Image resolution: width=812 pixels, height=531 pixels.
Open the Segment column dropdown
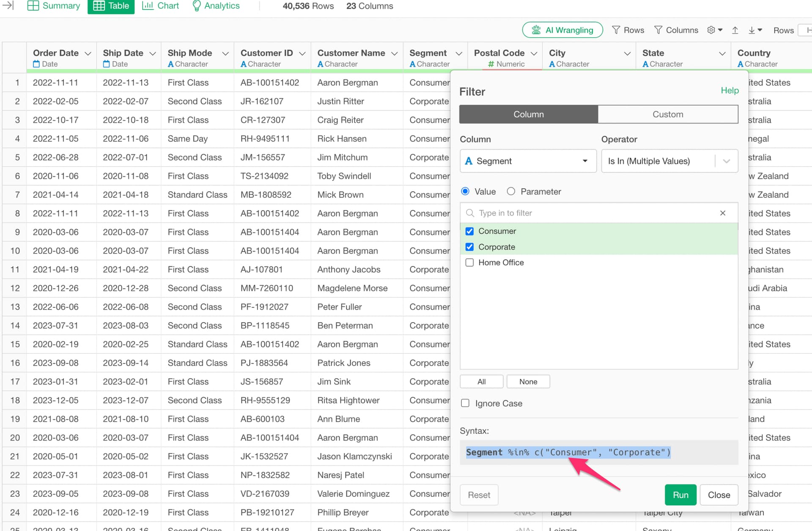coord(527,161)
